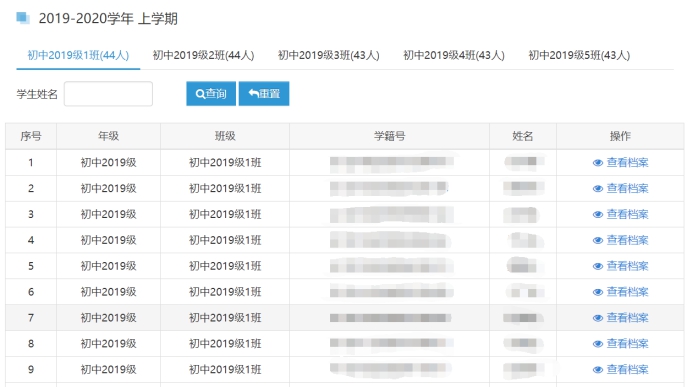This screenshot has width=692, height=387.
Task: Click the eye icon in row 5
Action: pyautogui.click(x=598, y=267)
